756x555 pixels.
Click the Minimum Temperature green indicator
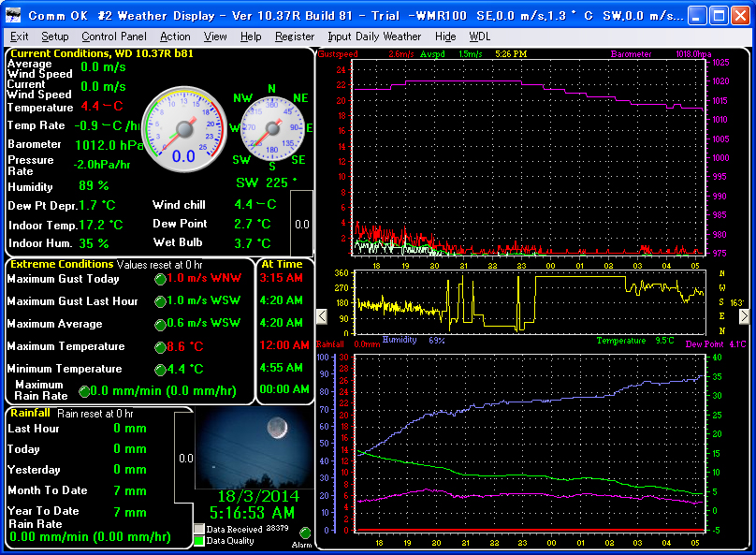pos(160,370)
